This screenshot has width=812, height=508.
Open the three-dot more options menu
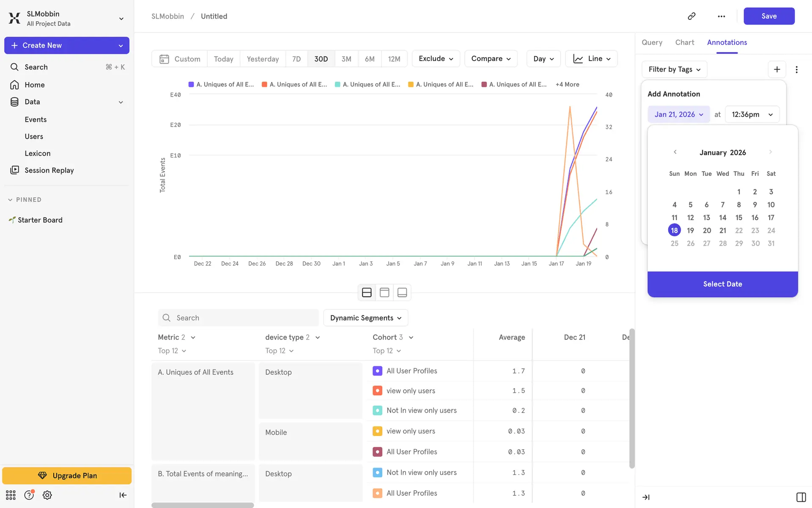(721, 16)
